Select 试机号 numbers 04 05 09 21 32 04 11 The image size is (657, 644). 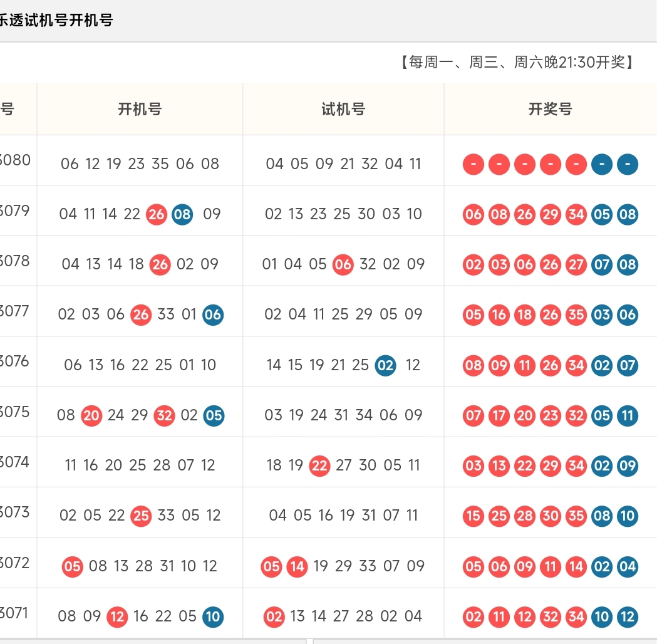(x=343, y=164)
